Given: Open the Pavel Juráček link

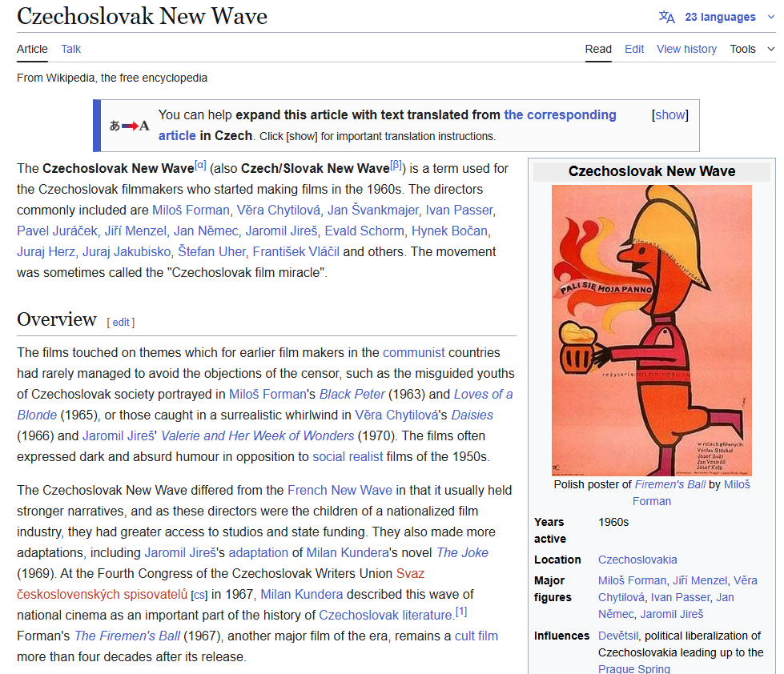Looking at the screenshot, I should (57, 231).
